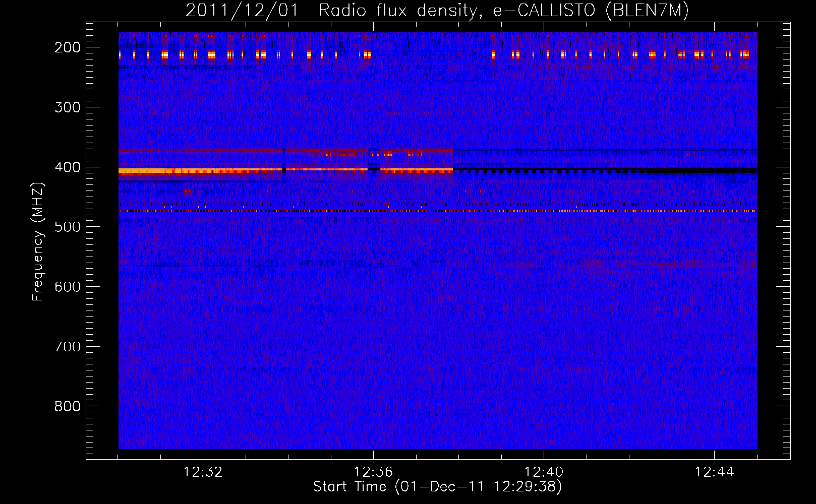The height and width of the screenshot is (504, 816).
Task: Click the 'Start Time (01-Dec-11 12:29:38)' label
Action: [437, 487]
